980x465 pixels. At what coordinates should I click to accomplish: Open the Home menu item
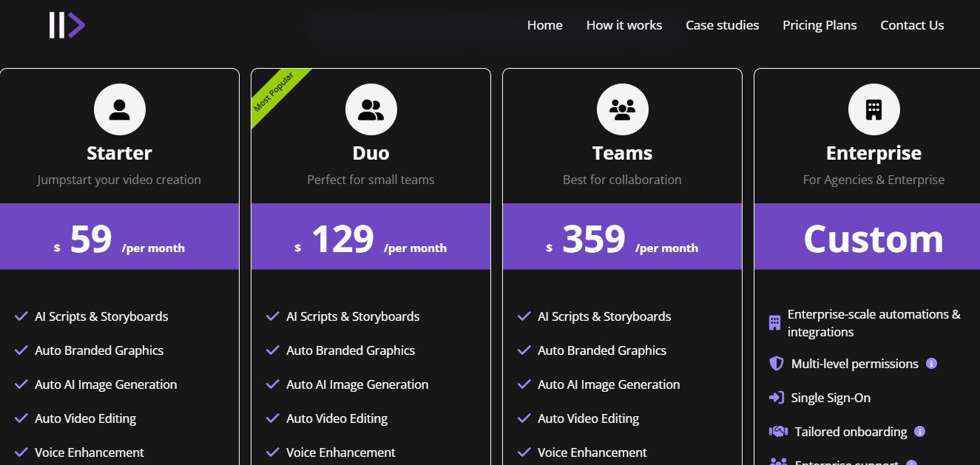click(x=544, y=24)
